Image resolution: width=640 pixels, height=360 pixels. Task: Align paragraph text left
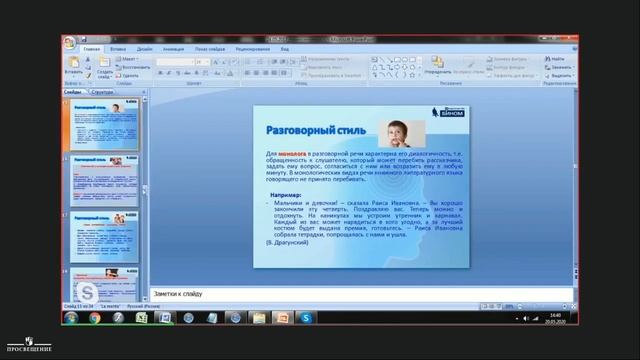click(x=247, y=73)
